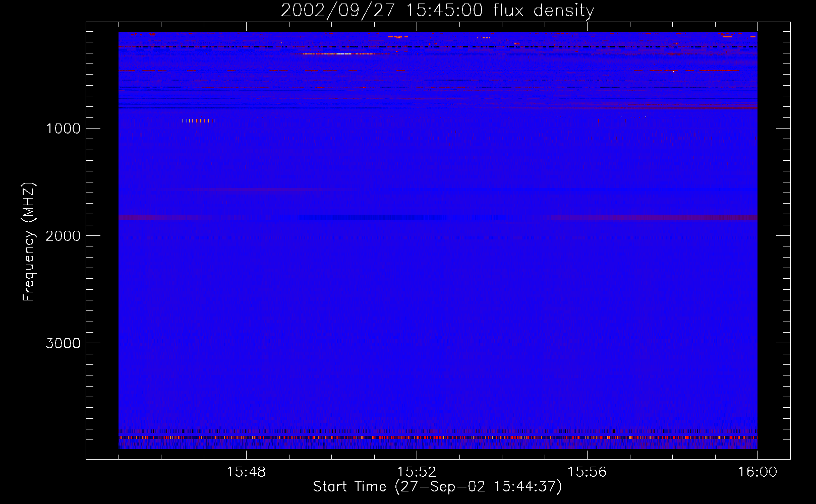
Task: Click the bright white burst streak near the top of the spectrogram
Action: (x=339, y=54)
